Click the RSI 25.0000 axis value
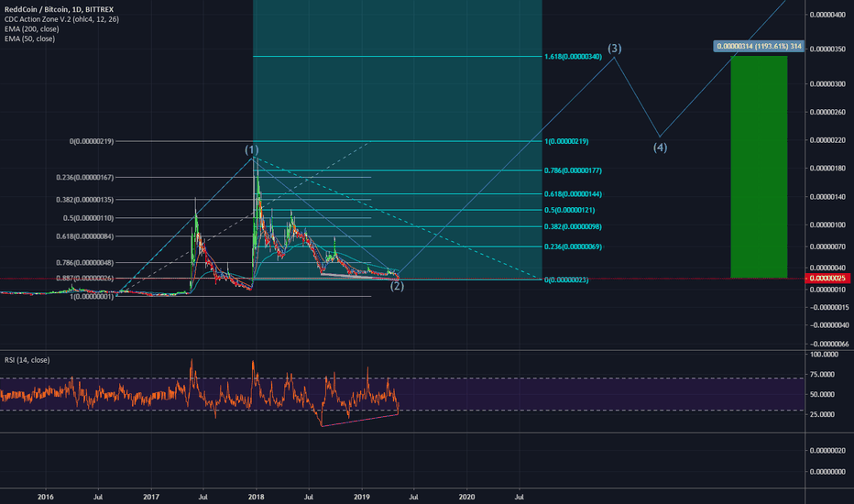This screenshot has width=854, height=504. (823, 414)
